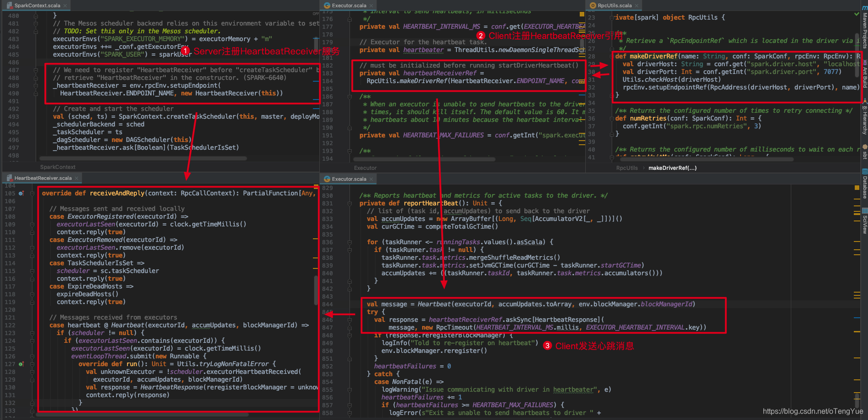The image size is (868, 420).
Task: Click the Executor breadcrumb under upper Executor editor
Action: tap(365, 168)
